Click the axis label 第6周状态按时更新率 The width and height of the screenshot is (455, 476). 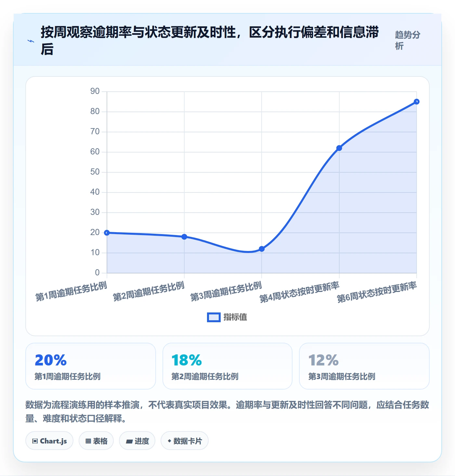(377, 293)
